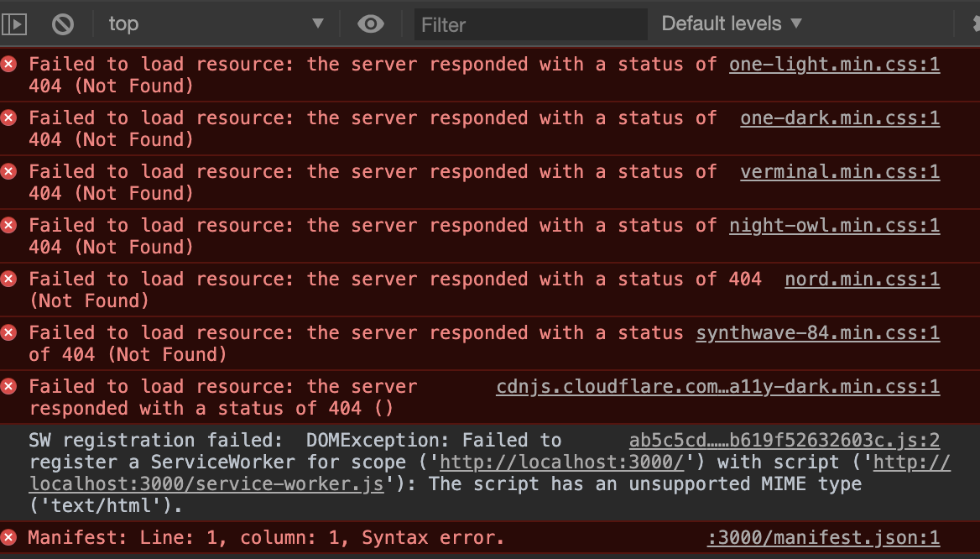
Task: Click inside the Filter input field
Action: 530,24
